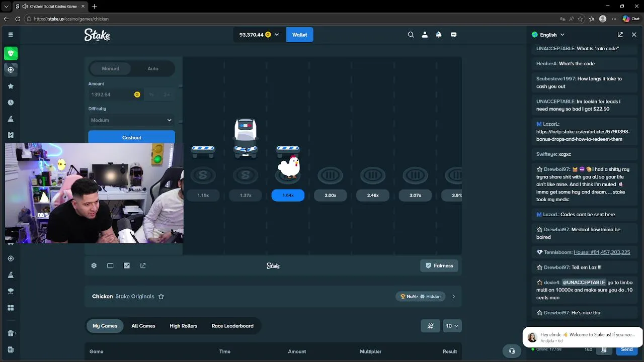Open the user profile icon in the header
The height and width of the screenshot is (362, 644).
click(x=425, y=35)
